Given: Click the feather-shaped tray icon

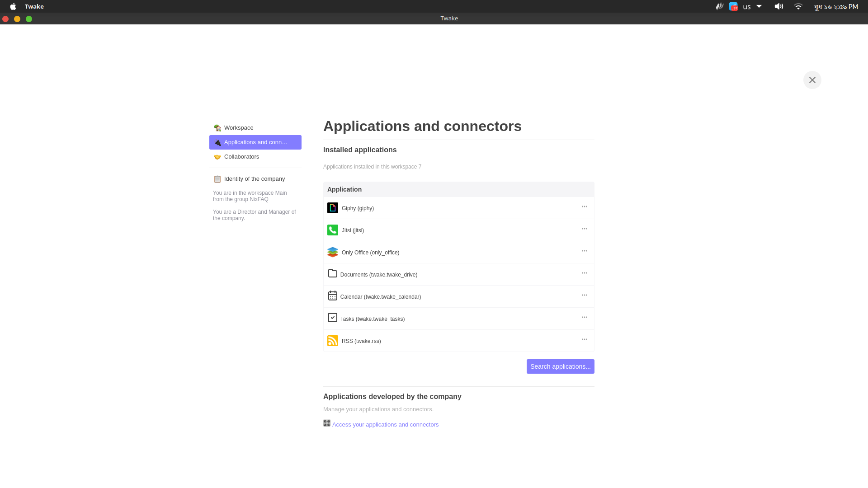Looking at the screenshot, I should (720, 6).
